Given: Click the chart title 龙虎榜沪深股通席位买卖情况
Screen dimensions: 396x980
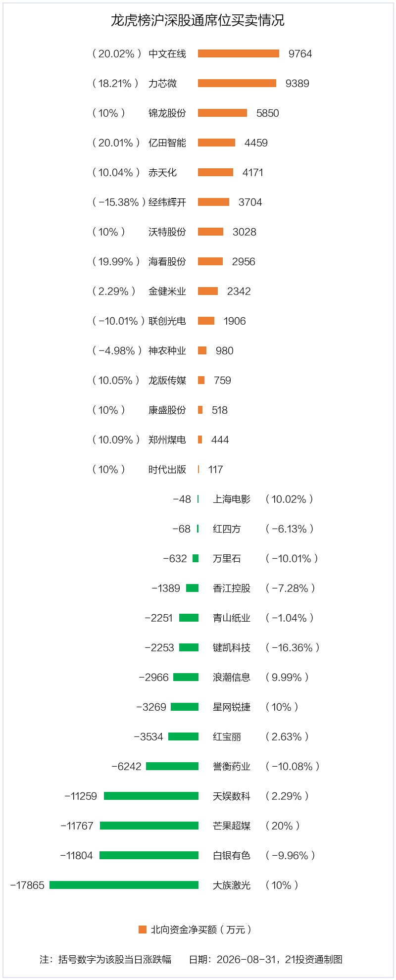Looking at the screenshot, I should tap(198, 20).
